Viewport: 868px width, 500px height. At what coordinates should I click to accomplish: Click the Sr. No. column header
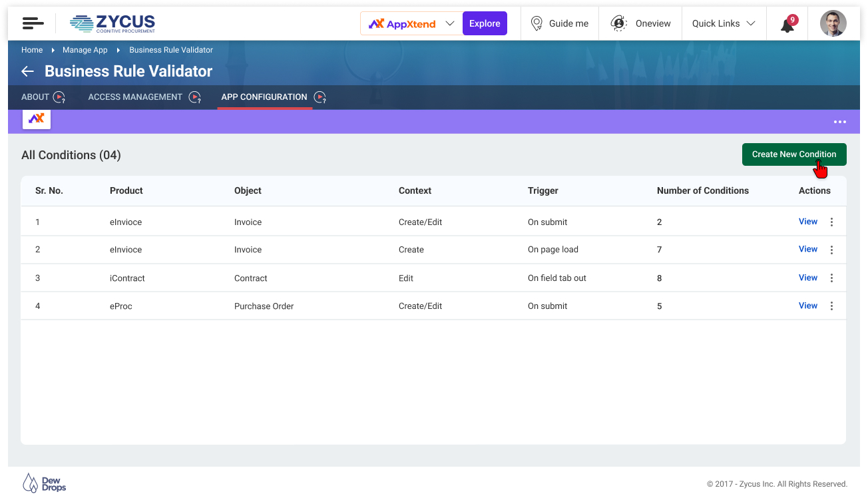click(49, 190)
